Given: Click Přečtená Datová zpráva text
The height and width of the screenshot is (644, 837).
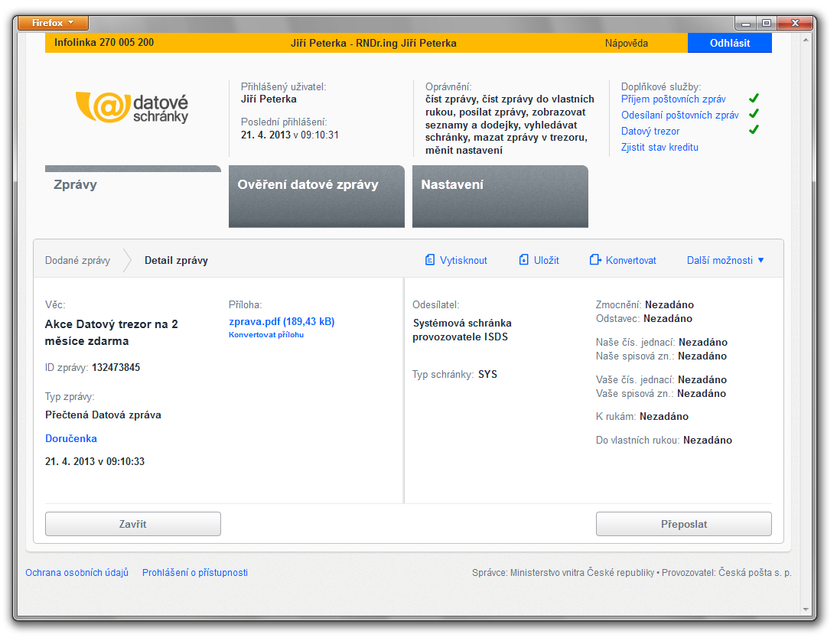Looking at the screenshot, I should pyautogui.click(x=103, y=415).
